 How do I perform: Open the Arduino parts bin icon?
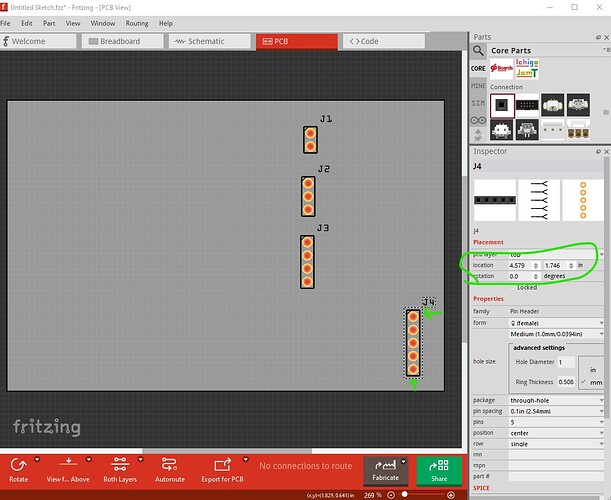[x=478, y=120]
